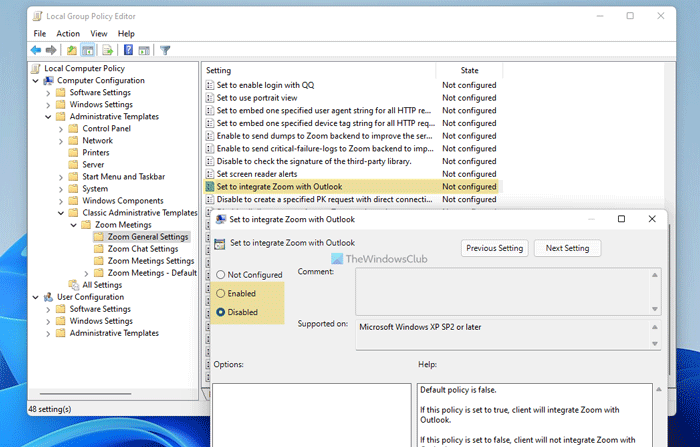Select 'Set to embed one specified user agent string' row
This screenshot has width=700, height=447.
tap(351, 110)
